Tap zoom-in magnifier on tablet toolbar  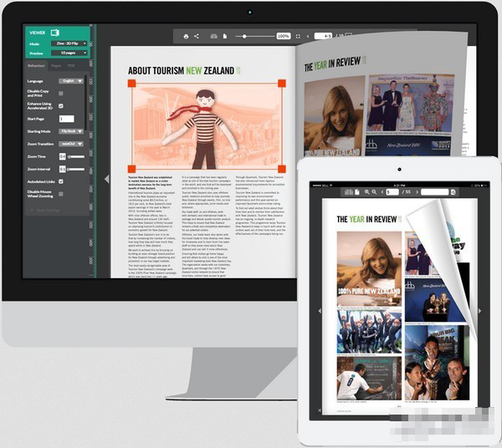[367, 192]
